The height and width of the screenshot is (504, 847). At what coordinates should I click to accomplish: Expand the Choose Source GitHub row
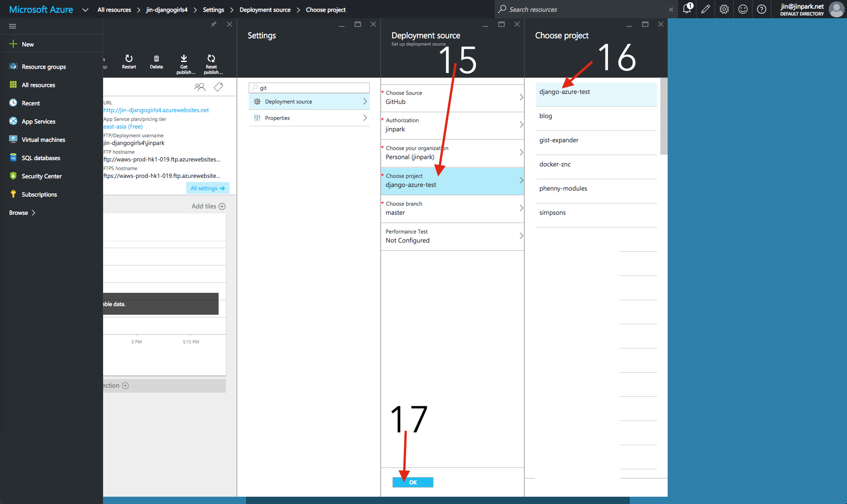click(x=452, y=98)
